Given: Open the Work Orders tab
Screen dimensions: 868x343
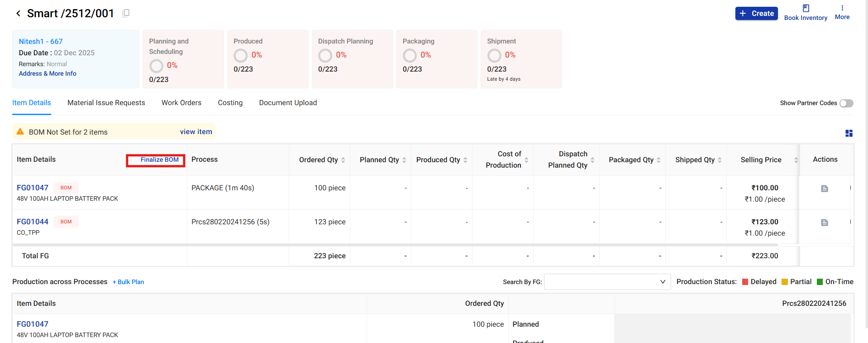Looking at the screenshot, I should coord(181,103).
